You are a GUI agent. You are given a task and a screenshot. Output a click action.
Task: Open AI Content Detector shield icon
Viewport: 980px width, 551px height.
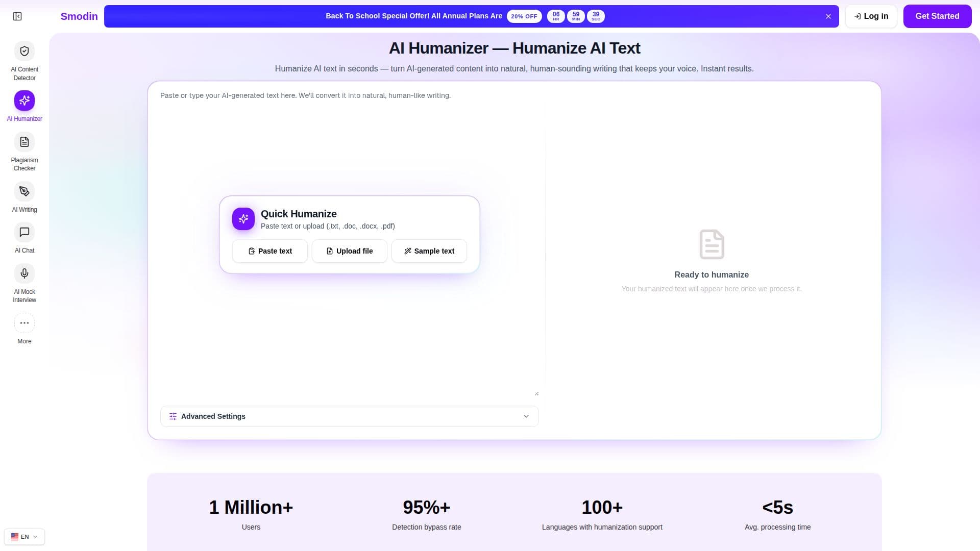point(24,51)
